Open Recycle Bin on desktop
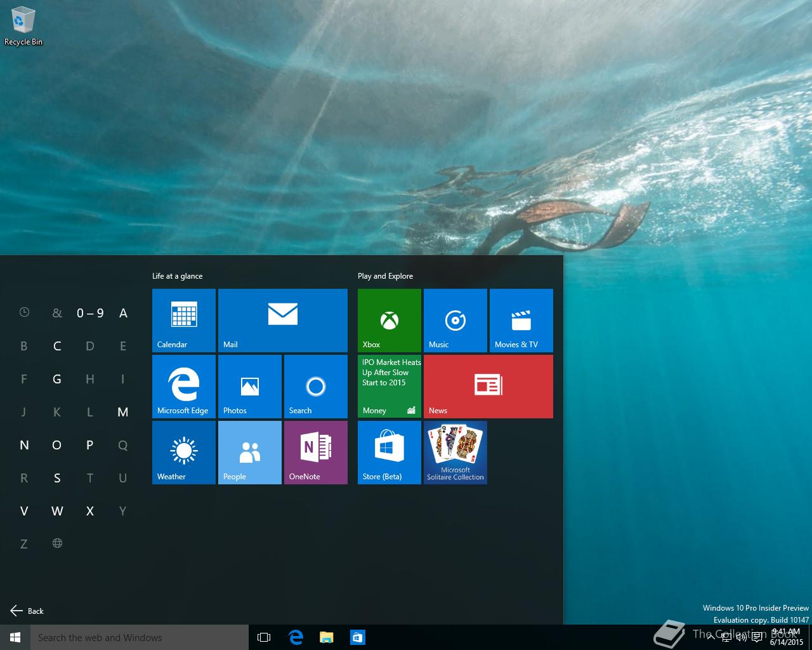The image size is (812, 650). [x=23, y=27]
